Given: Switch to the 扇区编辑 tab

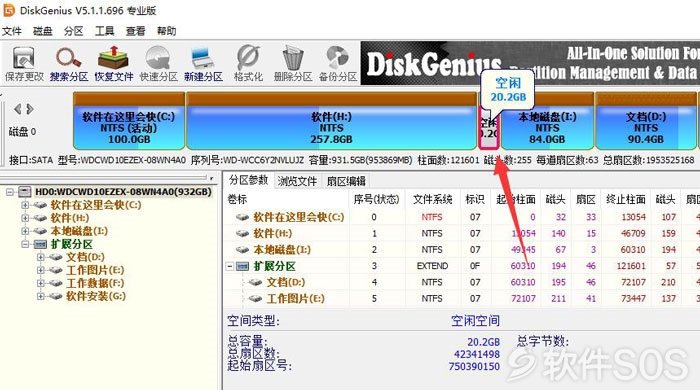Looking at the screenshot, I should pos(346,181).
